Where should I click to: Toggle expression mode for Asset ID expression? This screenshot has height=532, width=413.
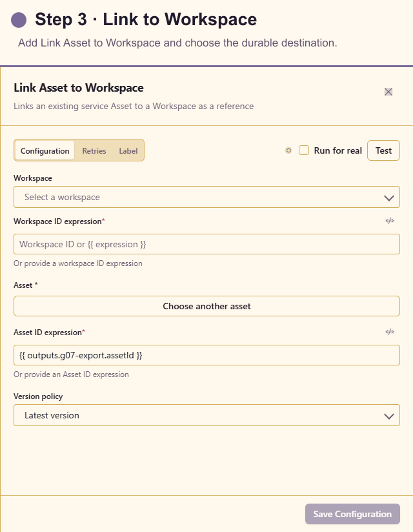pyautogui.click(x=390, y=332)
